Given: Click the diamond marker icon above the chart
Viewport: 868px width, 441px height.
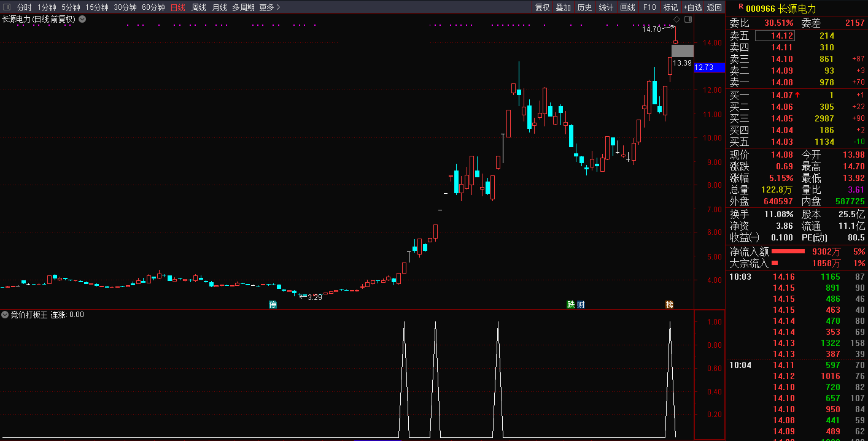Looking at the screenshot, I should point(676,20).
